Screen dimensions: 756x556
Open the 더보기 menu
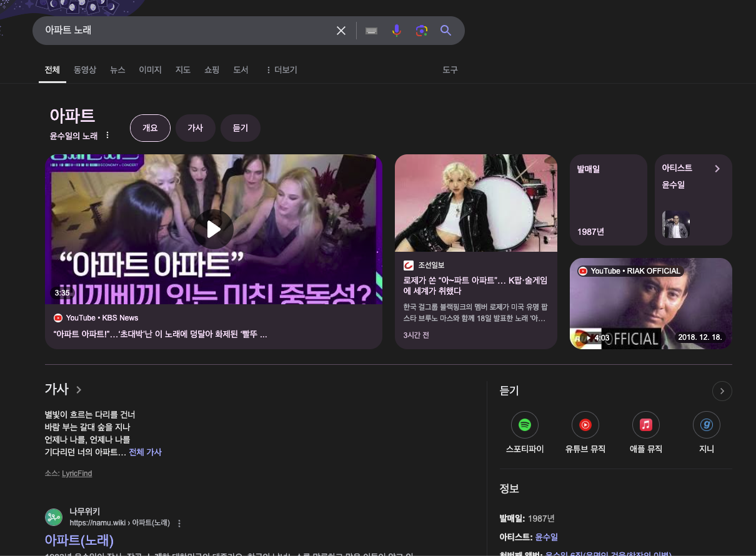pyautogui.click(x=281, y=70)
